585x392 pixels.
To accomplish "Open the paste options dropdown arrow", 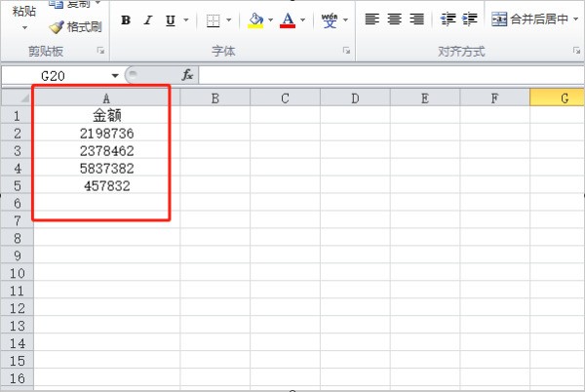I will pos(24,28).
